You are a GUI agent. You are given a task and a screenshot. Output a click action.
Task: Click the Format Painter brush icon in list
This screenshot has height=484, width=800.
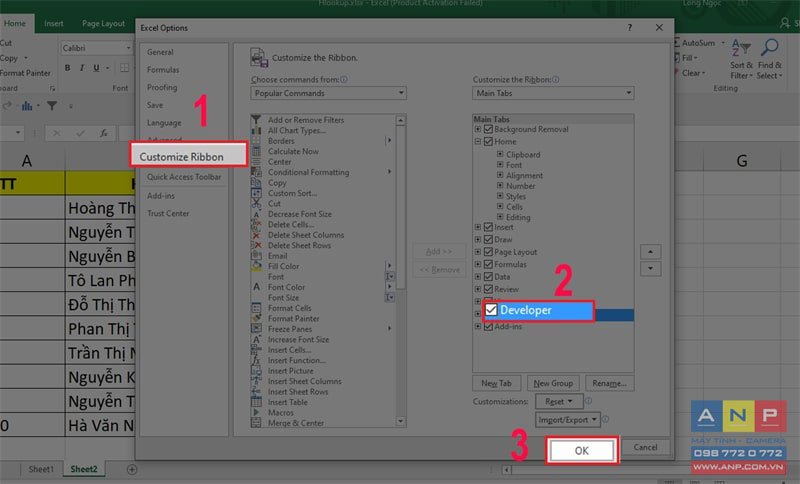point(256,318)
